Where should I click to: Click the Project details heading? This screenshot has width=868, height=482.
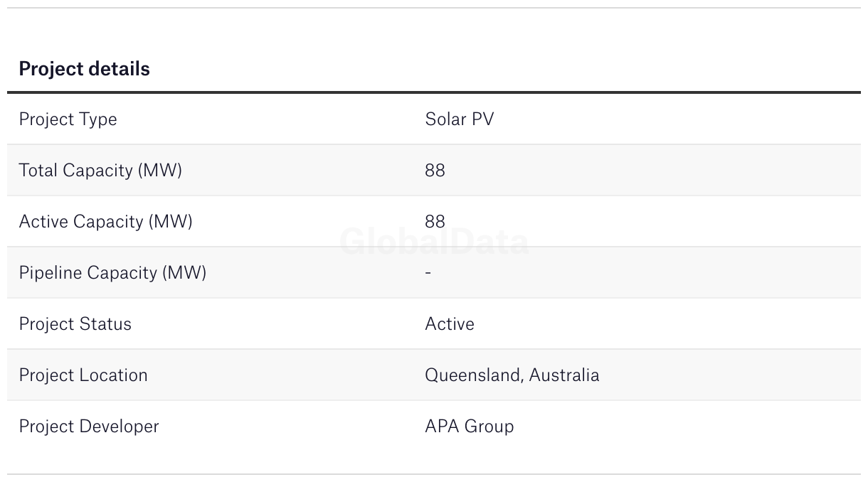point(84,69)
